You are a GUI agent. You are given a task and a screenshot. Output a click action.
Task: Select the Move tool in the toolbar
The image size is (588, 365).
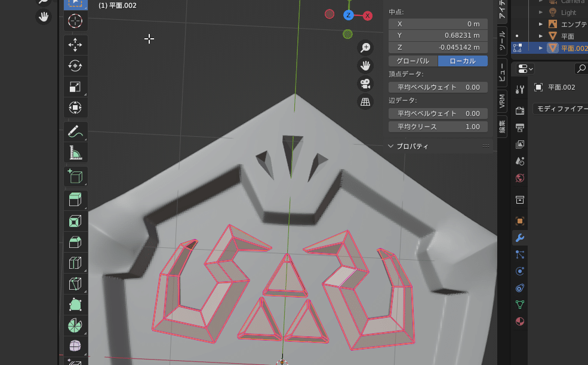click(x=75, y=45)
